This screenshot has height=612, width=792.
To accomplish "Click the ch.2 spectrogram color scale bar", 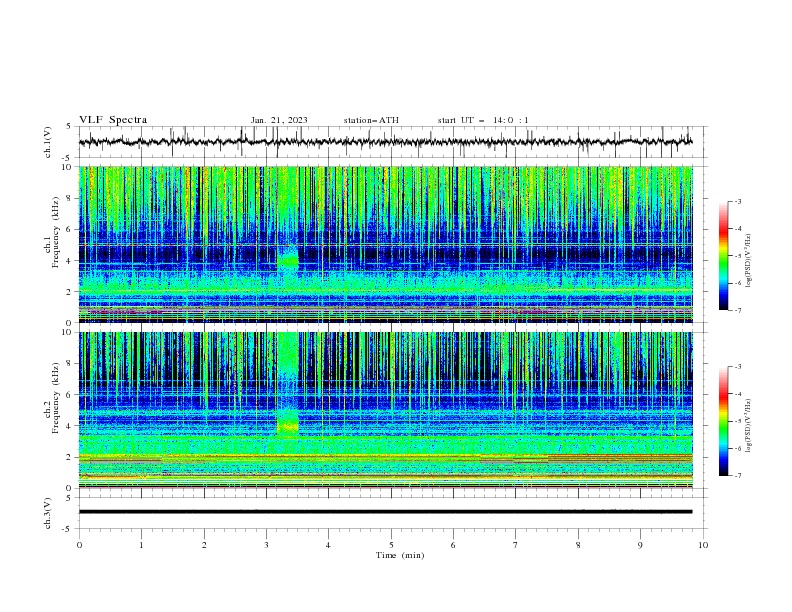I will [723, 421].
